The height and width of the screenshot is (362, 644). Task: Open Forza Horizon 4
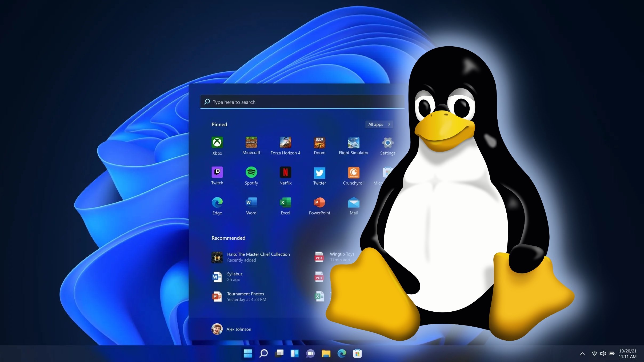[285, 145]
